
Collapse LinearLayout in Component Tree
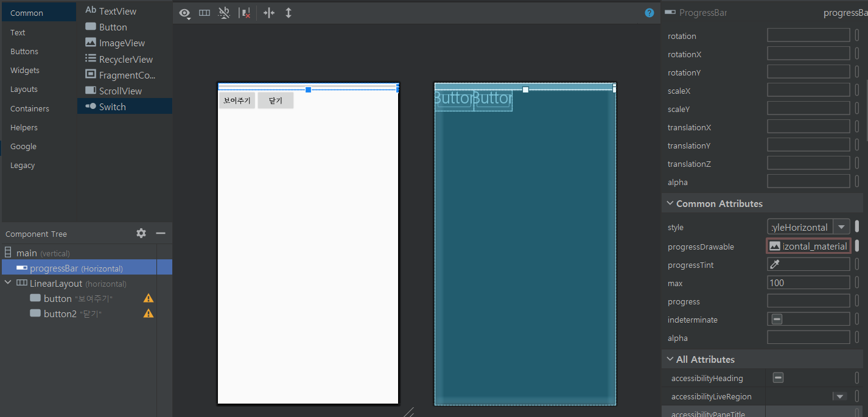point(8,283)
